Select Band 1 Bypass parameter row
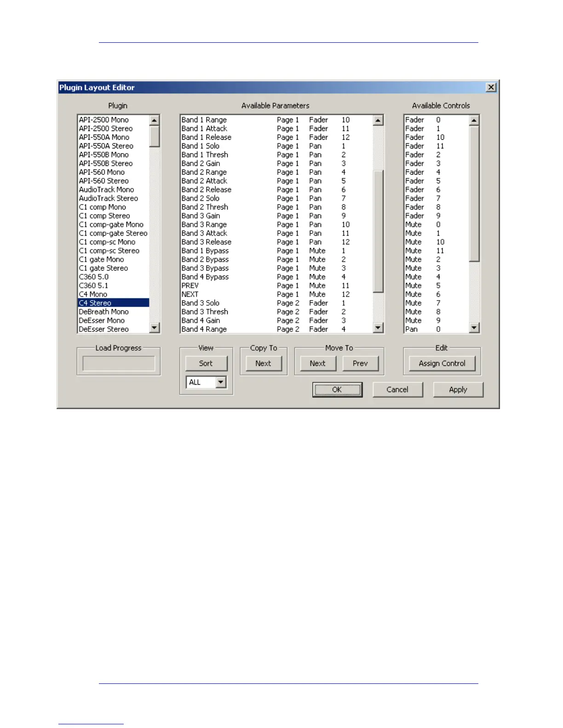The height and width of the screenshot is (728, 563). pyautogui.click(x=276, y=251)
